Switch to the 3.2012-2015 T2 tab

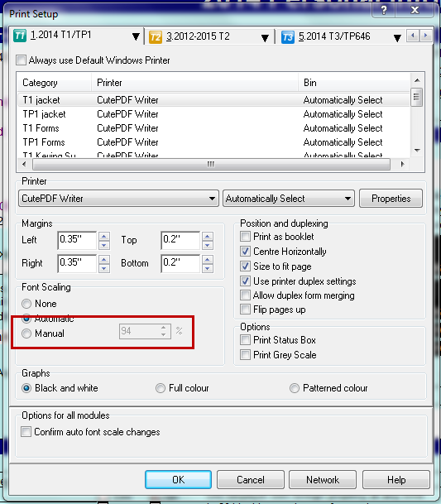click(x=198, y=36)
